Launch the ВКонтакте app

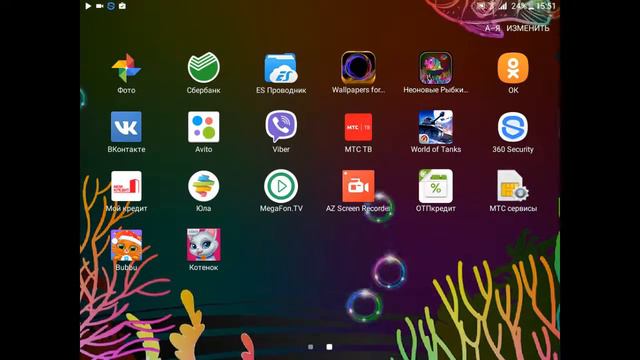126,127
